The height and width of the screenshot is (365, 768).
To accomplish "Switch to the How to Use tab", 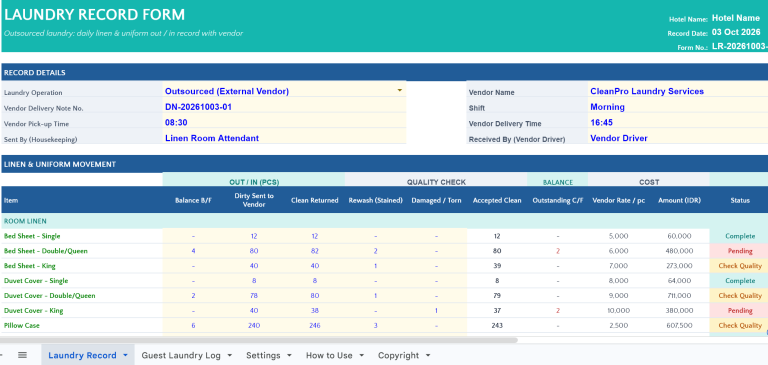I will (x=329, y=355).
